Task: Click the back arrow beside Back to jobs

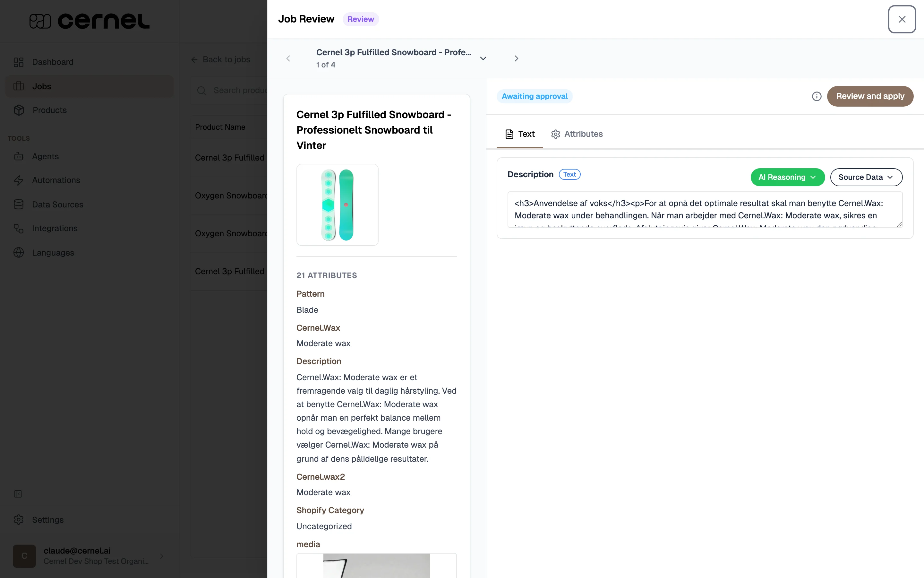Action: click(x=194, y=60)
